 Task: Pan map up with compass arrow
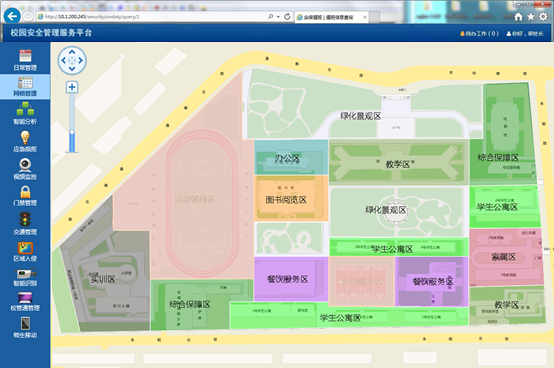pyautogui.click(x=72, y=52)
